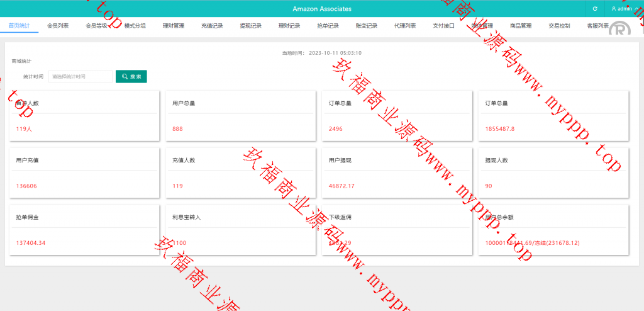The height and width of the screenshot is (311, 644).
Task: Go to the 账变记录 tab
Action: point(367,26)
